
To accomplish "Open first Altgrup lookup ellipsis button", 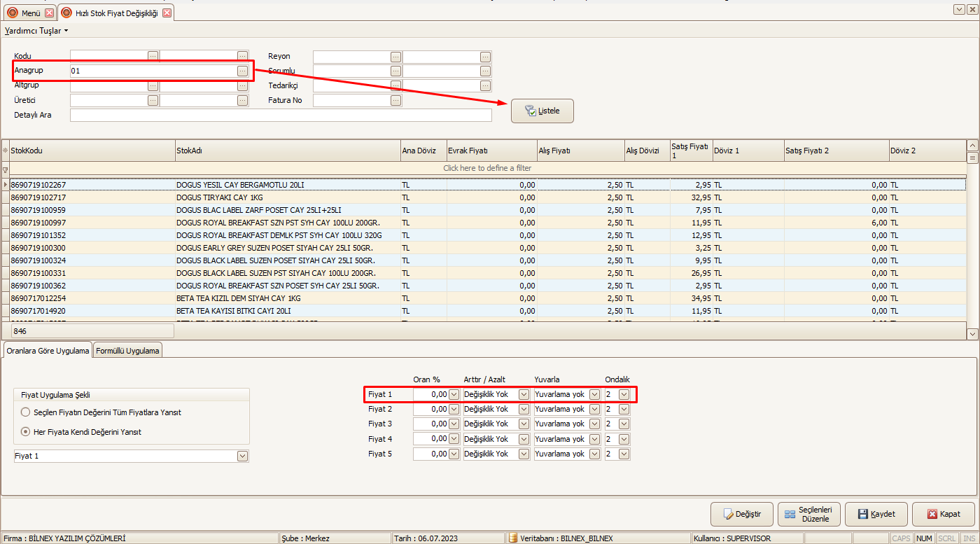I will tap(153, 85).
